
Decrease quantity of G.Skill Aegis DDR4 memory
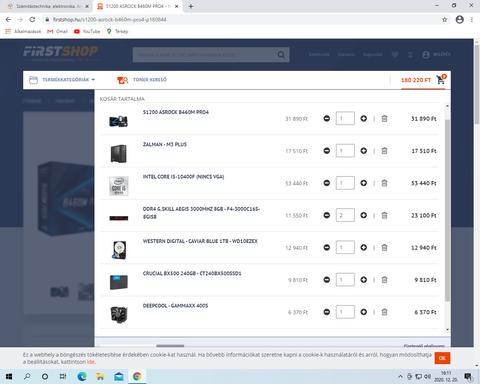[x=327, y=215]
